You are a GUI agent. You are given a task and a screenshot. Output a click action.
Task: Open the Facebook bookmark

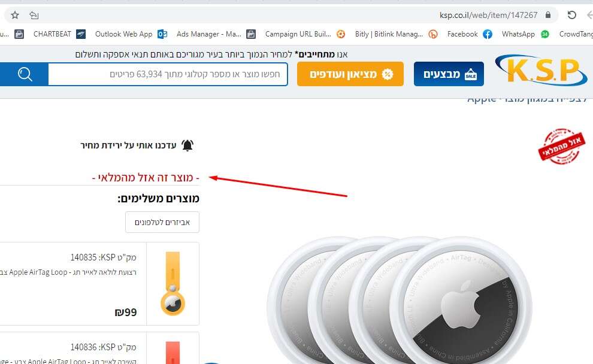pos(470,34)
